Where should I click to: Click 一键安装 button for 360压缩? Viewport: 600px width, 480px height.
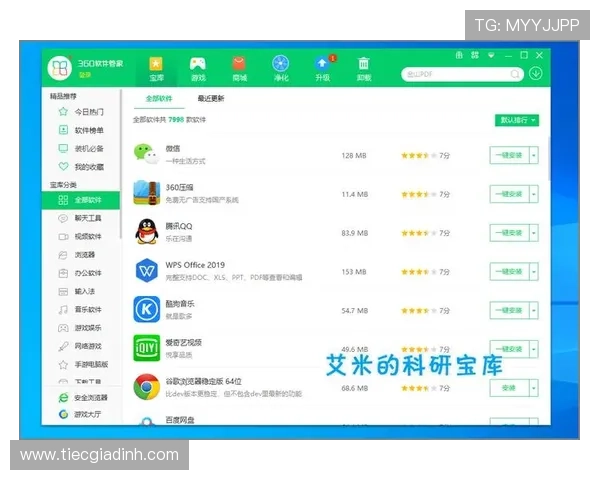point(509,194)
